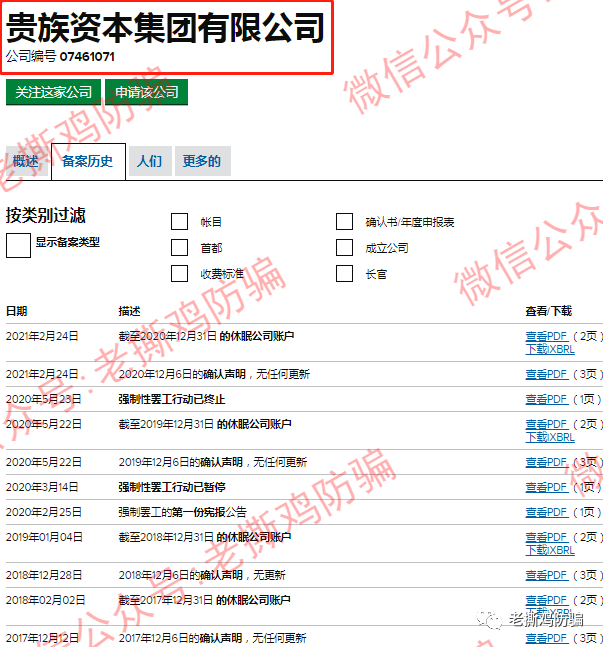Image resolution: width=603 pixels, height=647 pixels.
Task: Select the 备案历史 tab
Action: pos(88,161)
